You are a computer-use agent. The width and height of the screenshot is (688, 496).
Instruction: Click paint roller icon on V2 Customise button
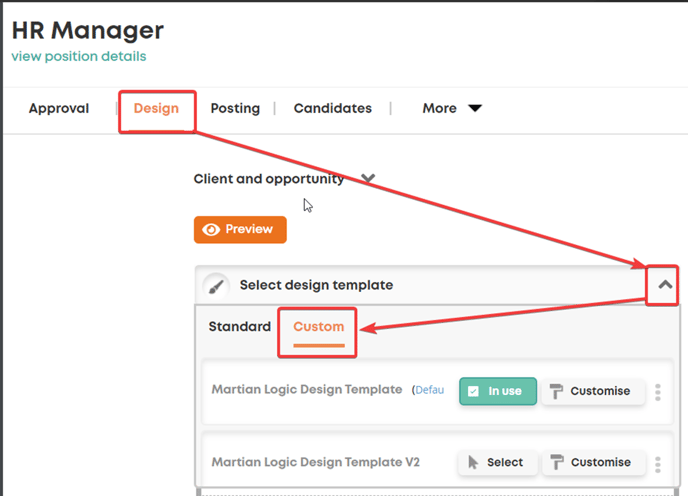(556, 462)
